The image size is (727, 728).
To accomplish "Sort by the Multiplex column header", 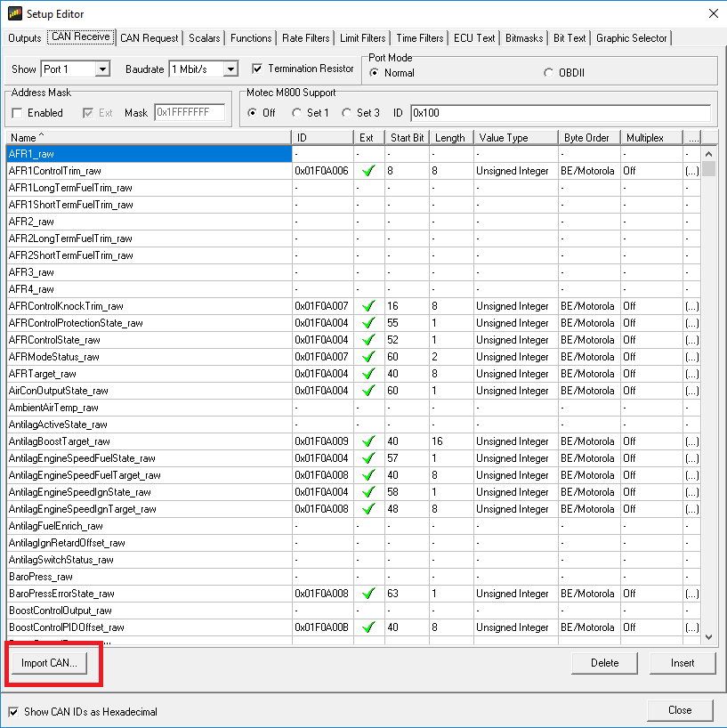I will point(651,137).
